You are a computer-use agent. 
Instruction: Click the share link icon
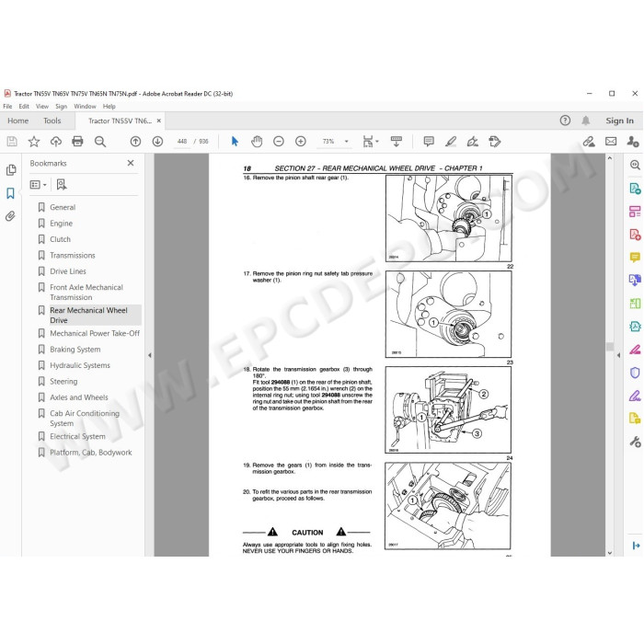click(589, 142)
